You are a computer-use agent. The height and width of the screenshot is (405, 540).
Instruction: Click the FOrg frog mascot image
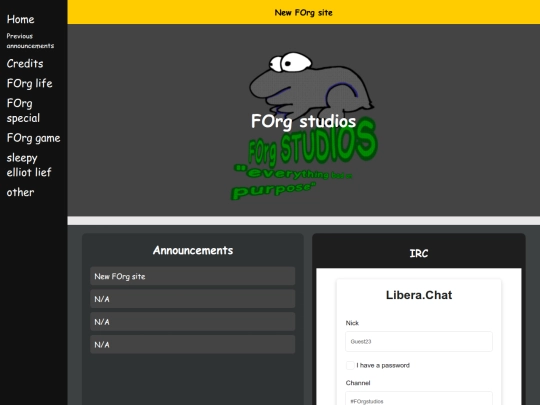tap(311, 86)
